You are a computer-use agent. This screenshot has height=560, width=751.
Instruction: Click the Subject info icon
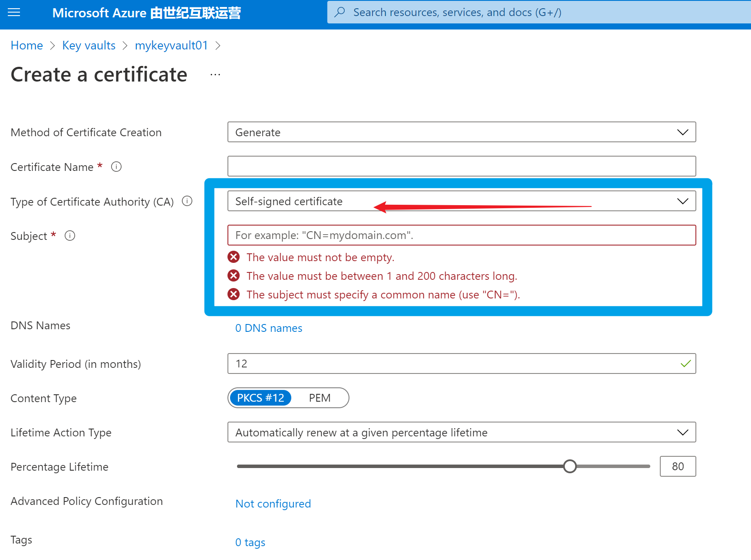tap(70, 236)
